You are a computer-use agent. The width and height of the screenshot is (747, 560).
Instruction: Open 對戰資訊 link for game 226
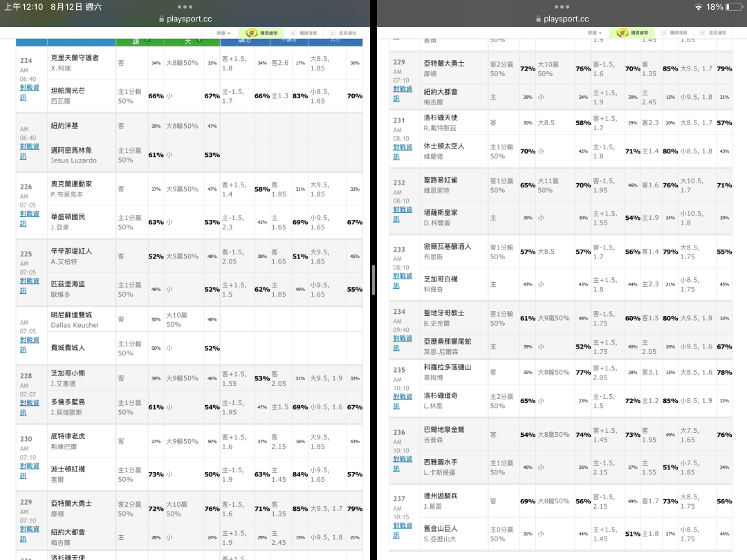click(x=30, y=218)
